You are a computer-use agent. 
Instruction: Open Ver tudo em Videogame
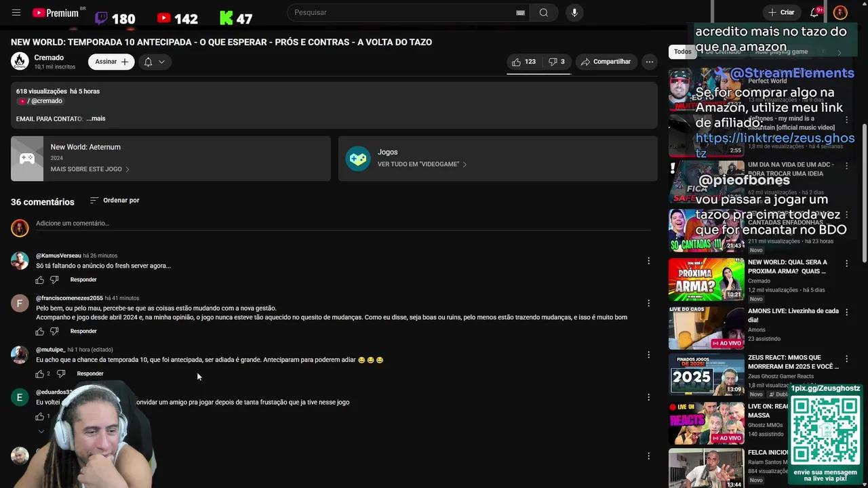(x=422, y=164)
